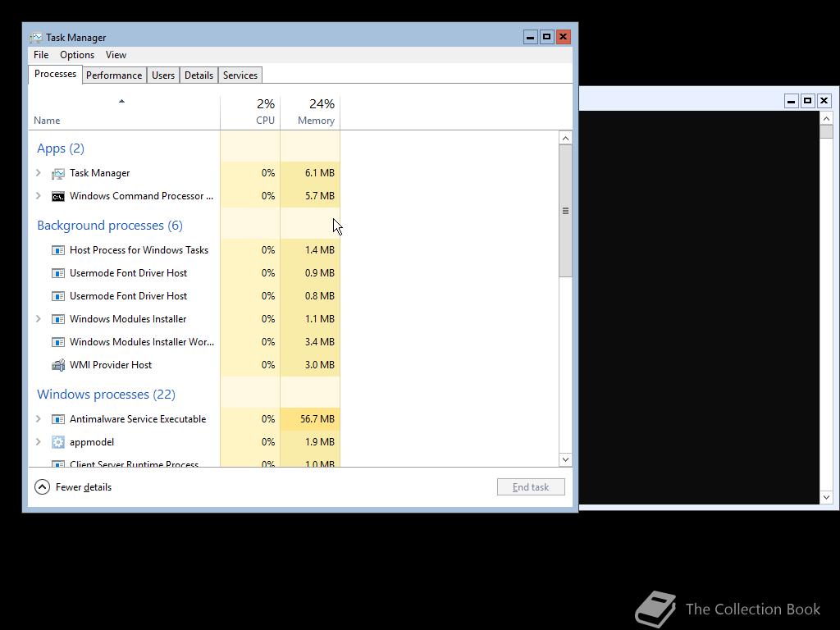This screenshot has width=840, height=630.
Task: Click the 0.8 MB Usermode Font Driver Host icon
Action: click(x=58, y=296)
